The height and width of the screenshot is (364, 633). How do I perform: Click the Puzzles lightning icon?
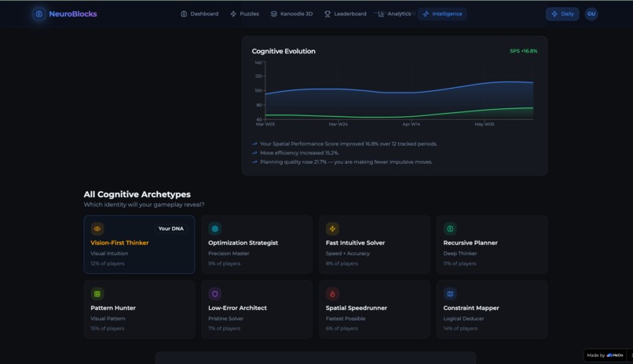[x=233, y=14]
